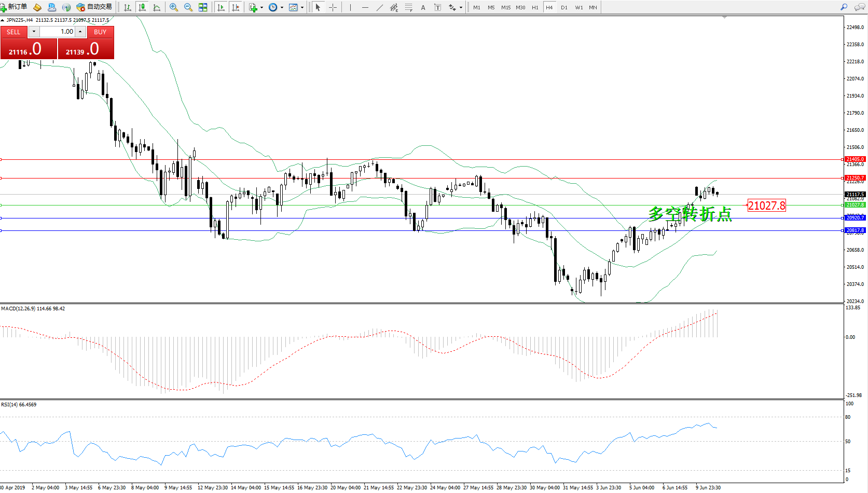Screen dimensions: 868x493
Task: Toggle candlestick chart display mode
Action: tap(142, 7)
